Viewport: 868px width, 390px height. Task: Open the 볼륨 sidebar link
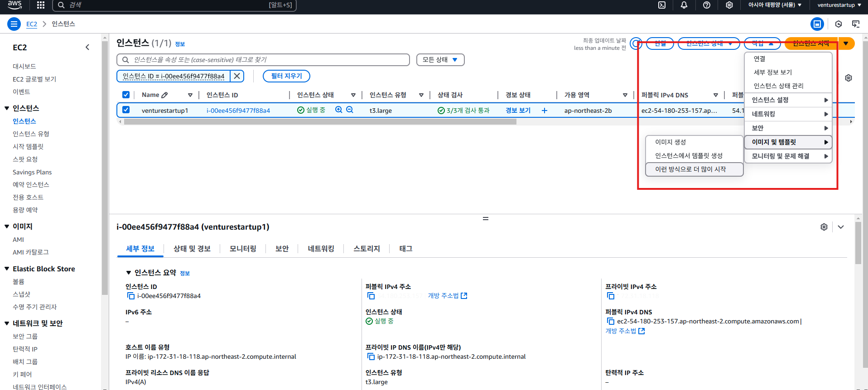[19, 281]
